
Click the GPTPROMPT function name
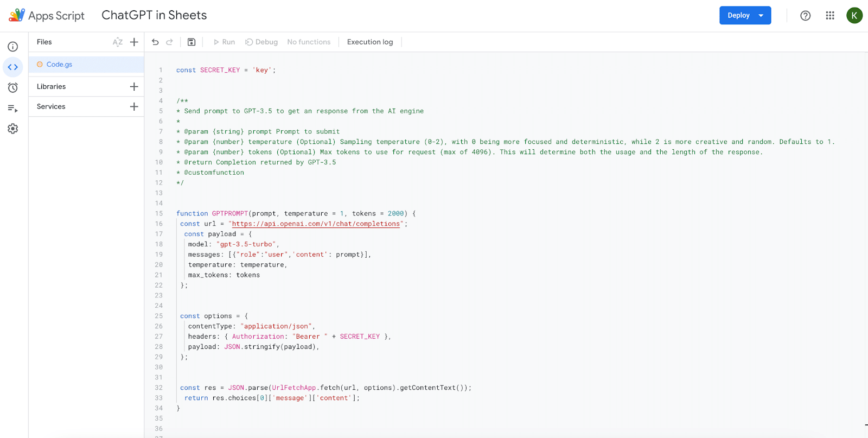pyautogui.click(x=230, y=213)
